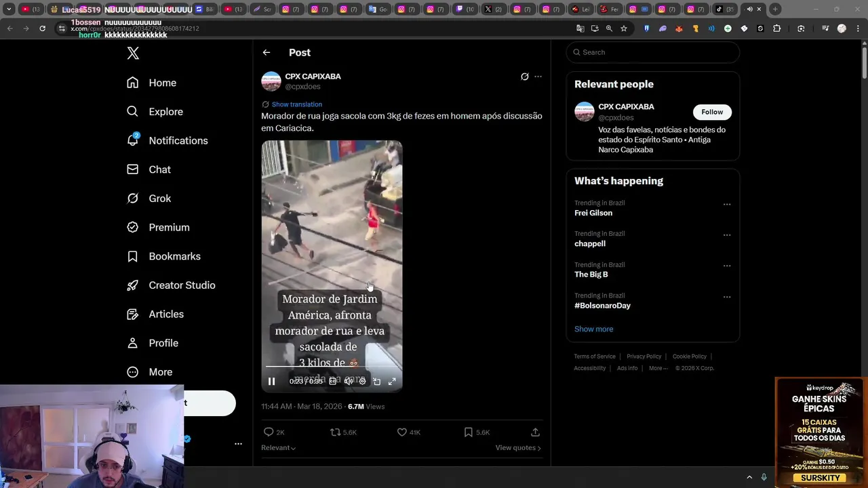The width and height of the screenshot is (868, 488).
Task: Seek on the video progress bar
Action: pos(332,367)
